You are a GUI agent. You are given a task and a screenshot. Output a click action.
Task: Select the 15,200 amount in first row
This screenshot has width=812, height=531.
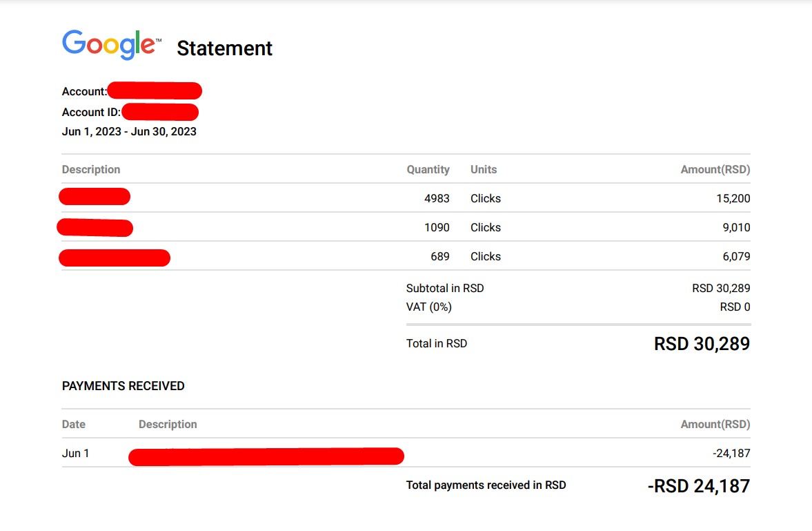click(733, 198)
